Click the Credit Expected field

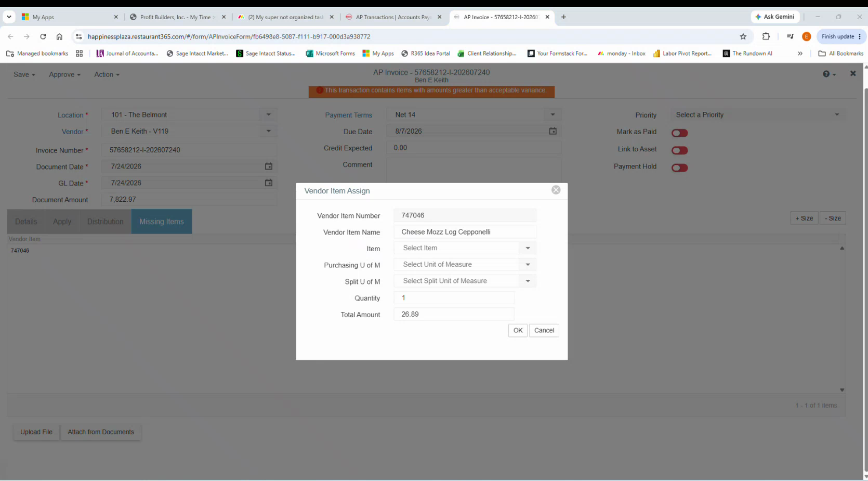(474, 148)
